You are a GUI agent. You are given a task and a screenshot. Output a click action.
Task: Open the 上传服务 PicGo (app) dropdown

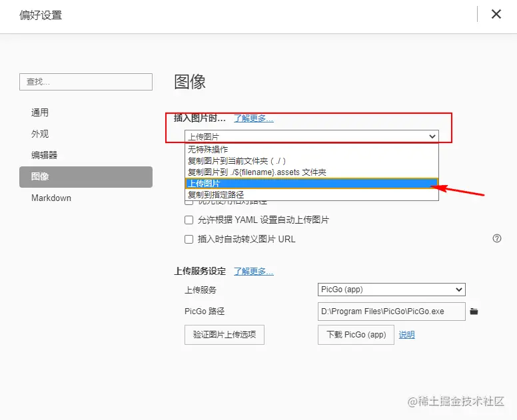tap(391, 290)
